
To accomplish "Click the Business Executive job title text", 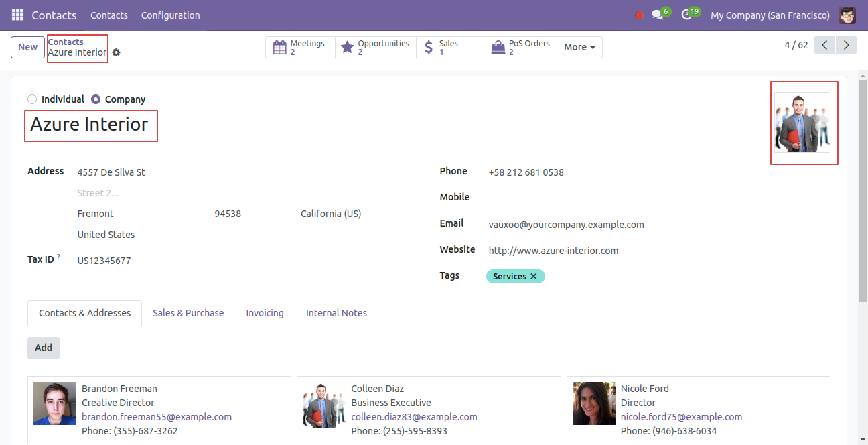I will tap(391, 403).
